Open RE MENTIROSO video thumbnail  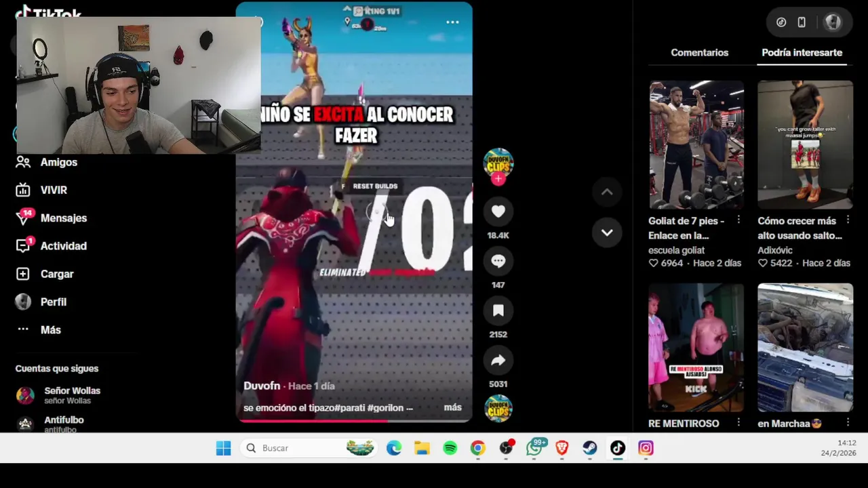(696, 347)
